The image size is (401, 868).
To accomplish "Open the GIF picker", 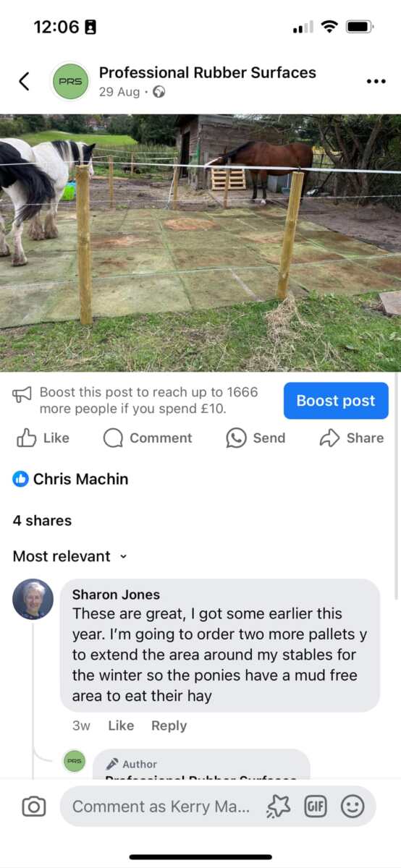I will tap(315, 807).
